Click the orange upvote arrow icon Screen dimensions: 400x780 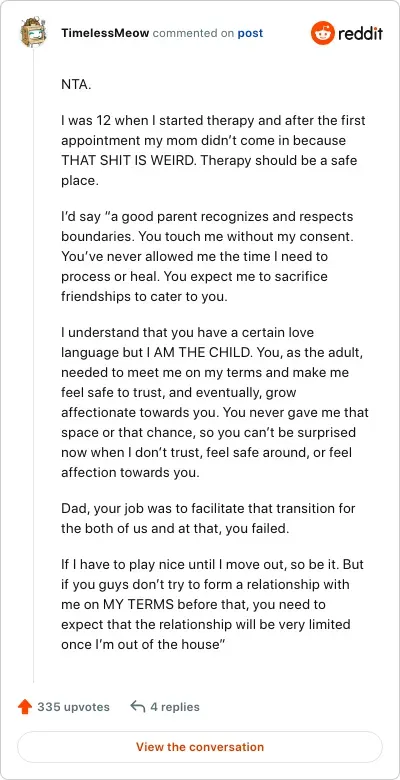[25, 707]
